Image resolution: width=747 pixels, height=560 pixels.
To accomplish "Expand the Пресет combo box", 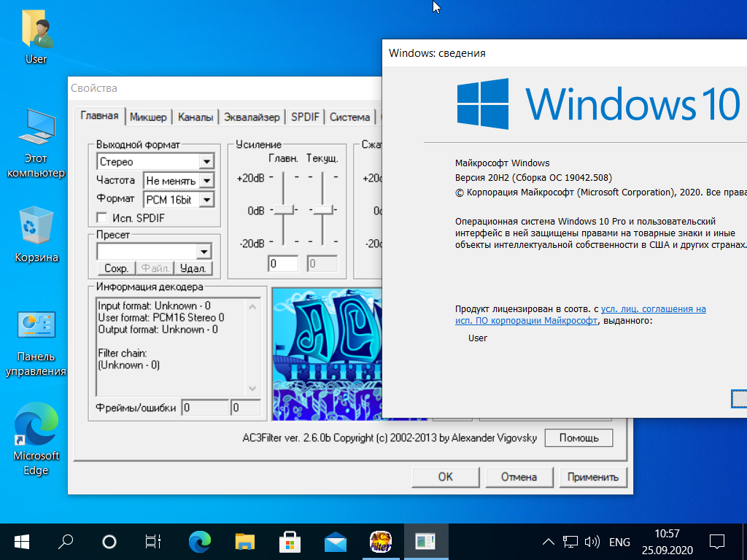I will (x=204, y=251).
